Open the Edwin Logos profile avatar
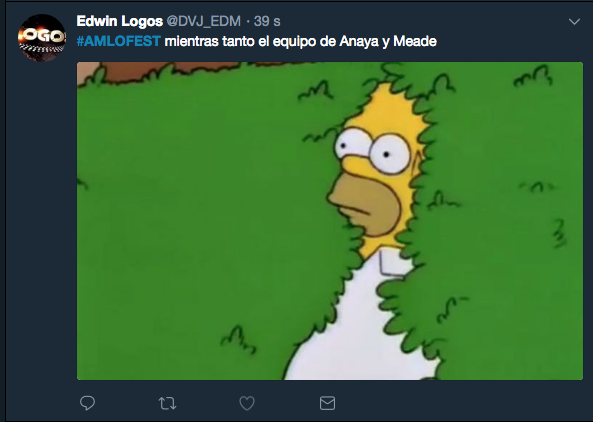This screenshot has width=593, height=422. pos(42,38)
